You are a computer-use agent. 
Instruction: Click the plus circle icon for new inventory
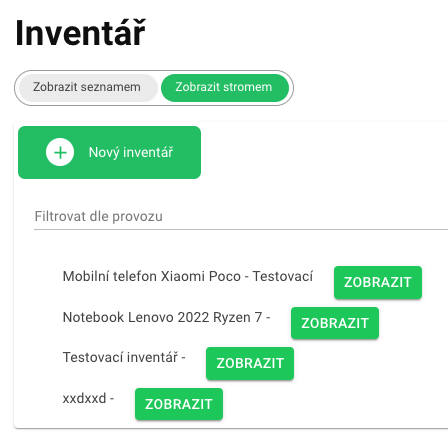[60, 152]
